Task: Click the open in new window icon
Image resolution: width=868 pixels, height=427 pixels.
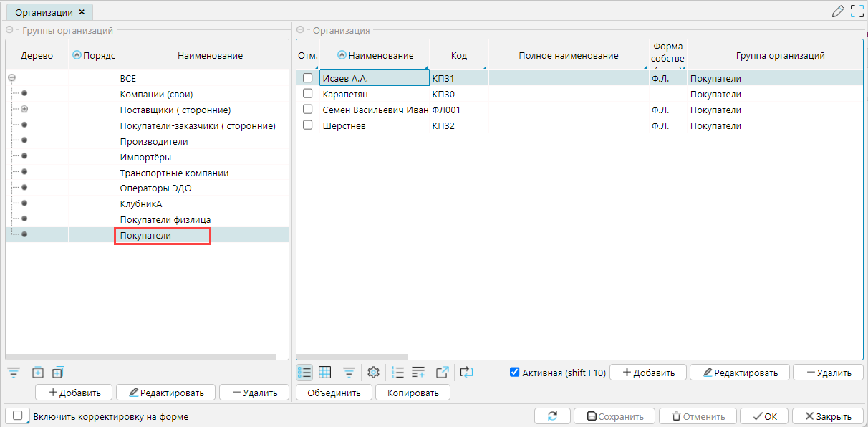Action: coord(442,372)
